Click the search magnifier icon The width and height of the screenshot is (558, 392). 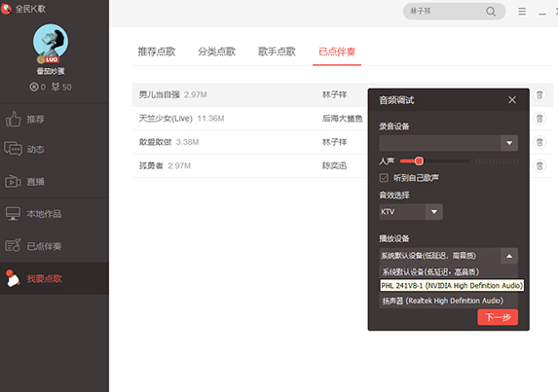(x=491, y=12)
